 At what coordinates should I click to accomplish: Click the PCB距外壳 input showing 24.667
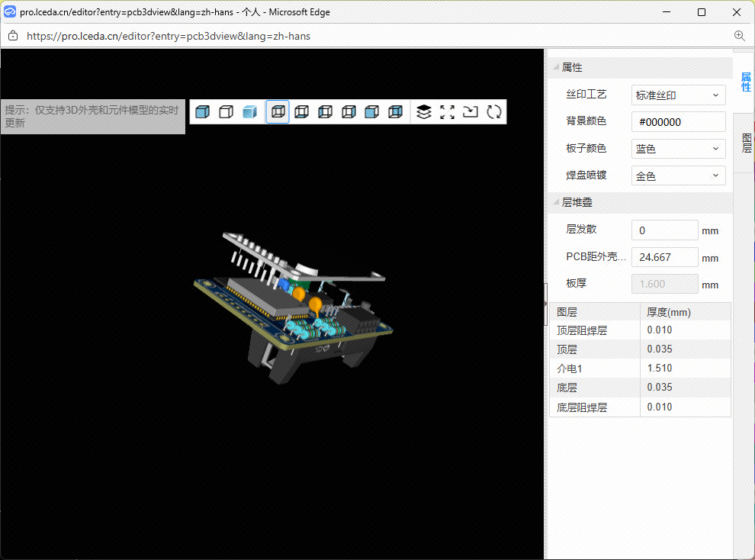point(664,257)
